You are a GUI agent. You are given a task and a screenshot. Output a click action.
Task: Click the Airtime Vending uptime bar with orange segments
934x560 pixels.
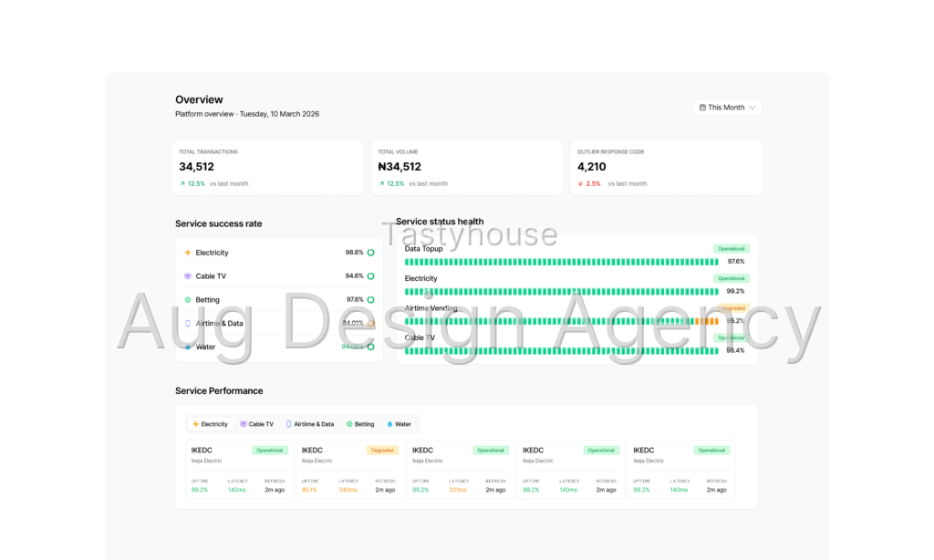click(562, 321)
